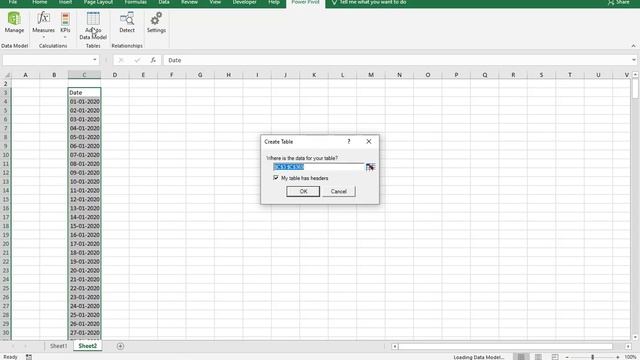Switch to Page Break Preview view
The height and width of the screenshot is (360, 640).
[x=555, y=357]
